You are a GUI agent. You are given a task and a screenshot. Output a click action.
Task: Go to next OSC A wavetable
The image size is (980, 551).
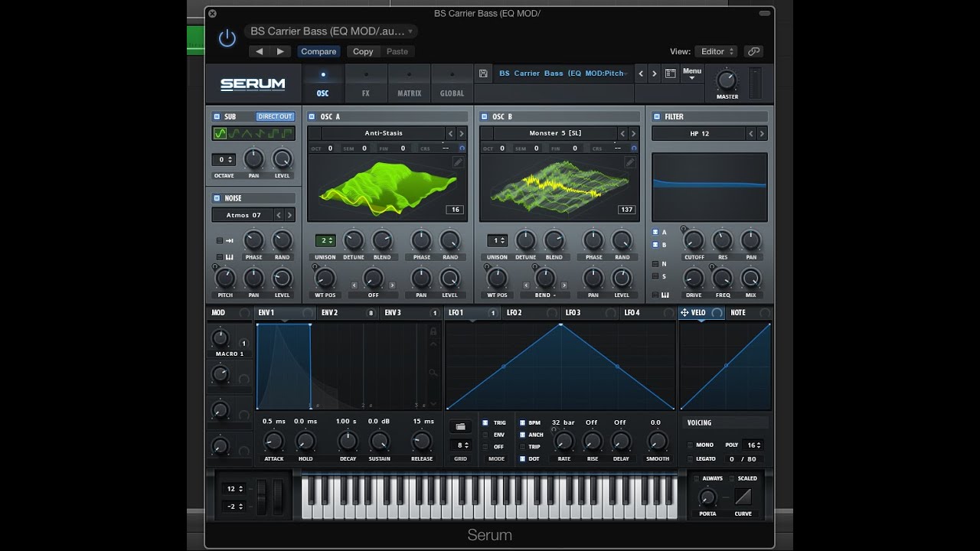point(461,133)
